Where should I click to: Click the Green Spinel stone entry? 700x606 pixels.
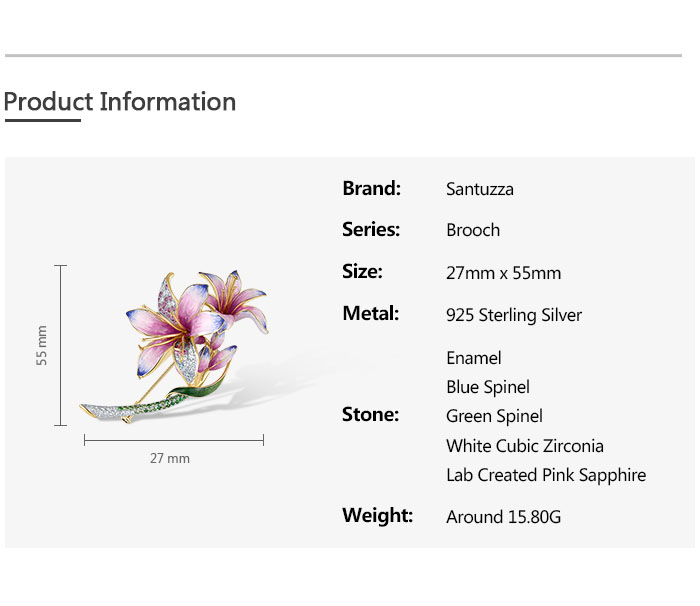495,416
